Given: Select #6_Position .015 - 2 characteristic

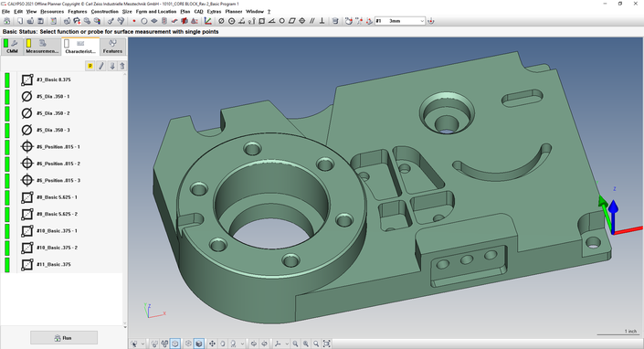Looking at the screenshot, I should click(58, 164).
